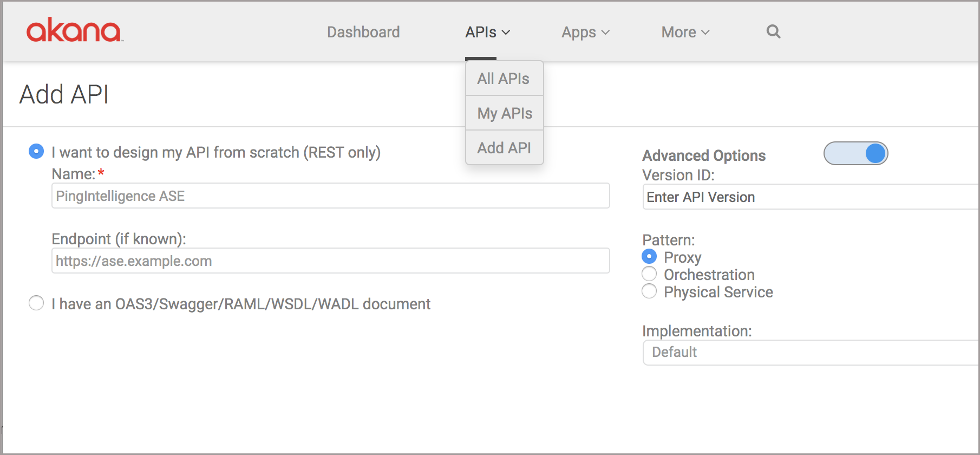This screenshot has height=455, width=980.
Task: Click the Endpoint input field
Action: pos(330,261)
